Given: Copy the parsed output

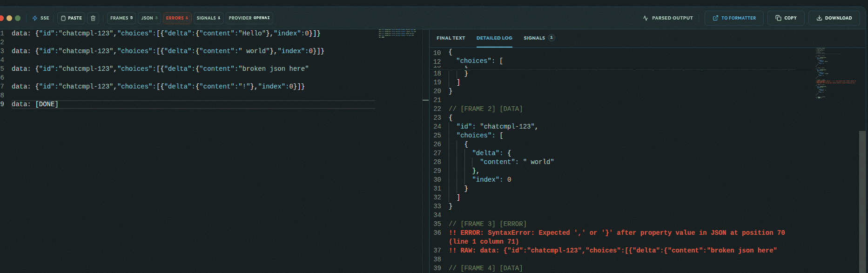Looking at the screenshot, I should click(786, 18).
